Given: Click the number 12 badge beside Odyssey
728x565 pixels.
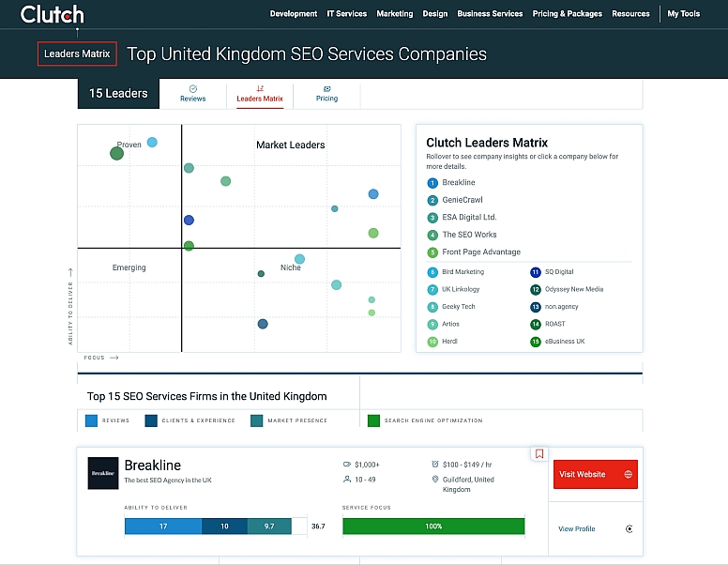Looking at the screenshot, I should click(536, 289).
